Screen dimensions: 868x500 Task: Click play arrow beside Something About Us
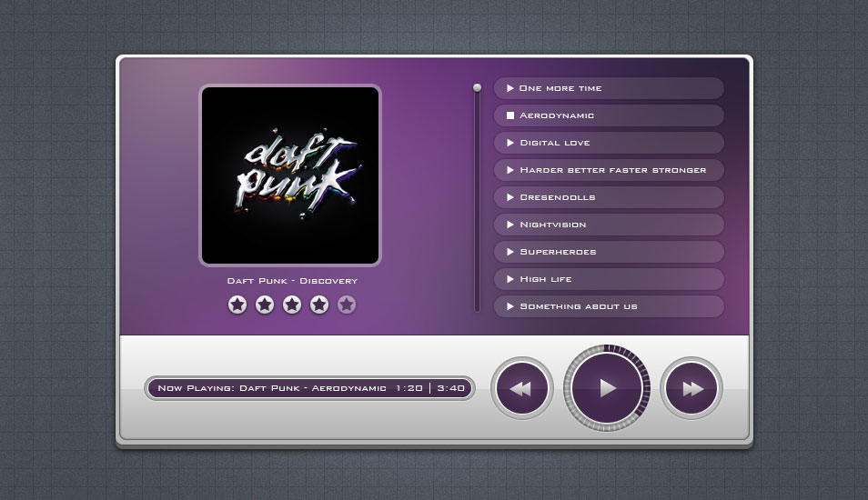pos(510,305)
